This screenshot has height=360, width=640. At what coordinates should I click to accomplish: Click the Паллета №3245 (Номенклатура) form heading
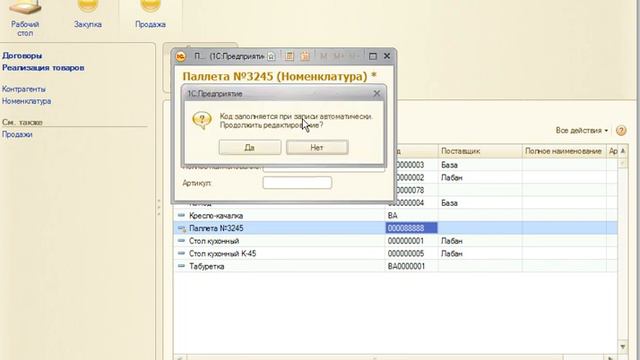click(x=280, y=76)
